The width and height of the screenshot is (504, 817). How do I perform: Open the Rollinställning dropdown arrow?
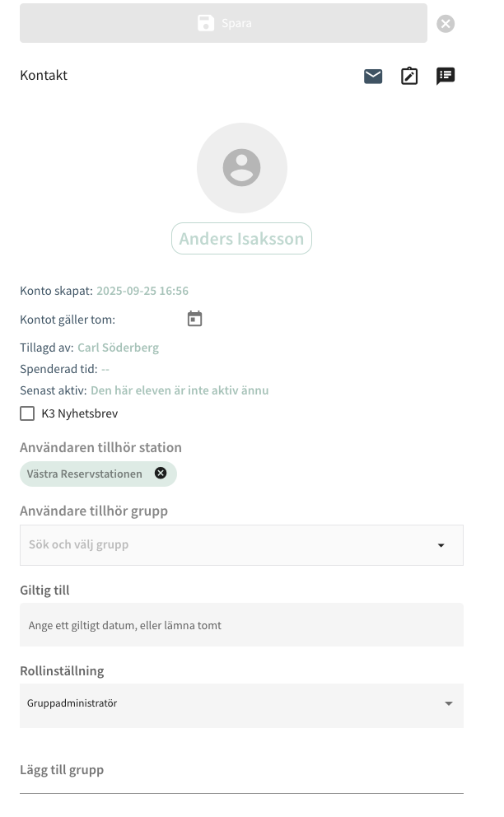[449, 703]
